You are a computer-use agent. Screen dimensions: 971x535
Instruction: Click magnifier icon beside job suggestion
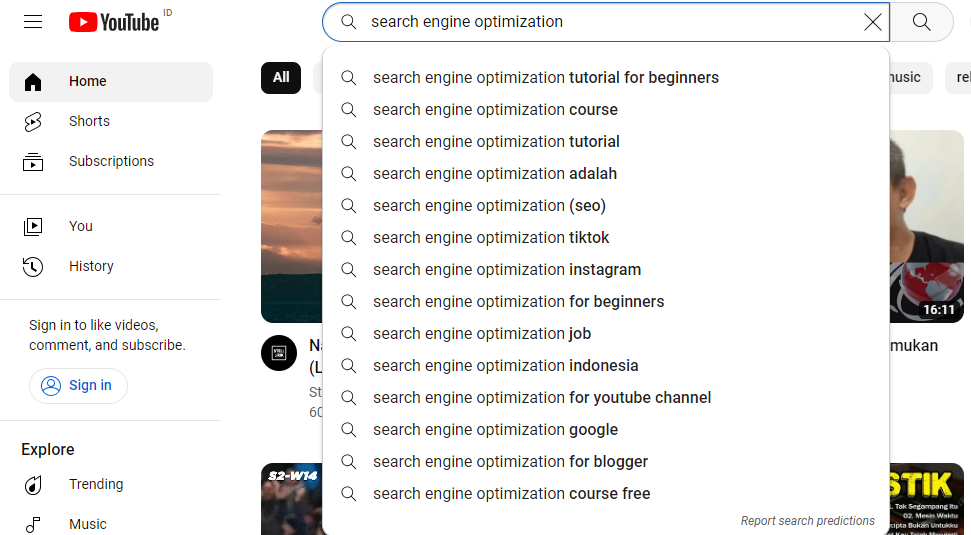tap(349, 334)
